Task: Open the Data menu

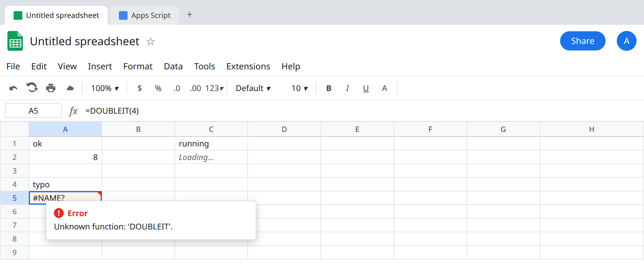Action: [173, 66]
